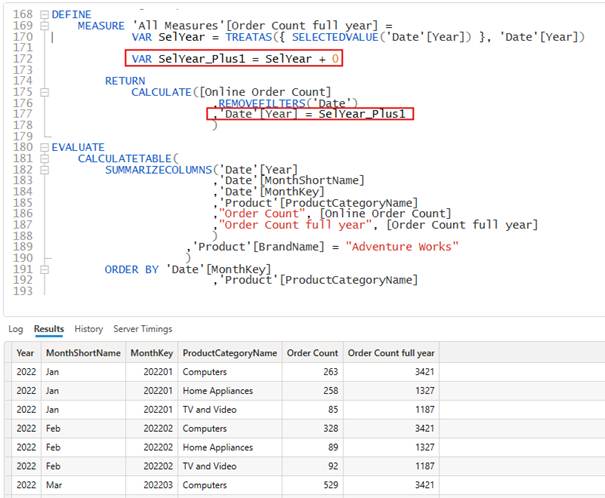Sort by Order Count full year header
The width and height of the screenshot is (605, 498).
391,353
